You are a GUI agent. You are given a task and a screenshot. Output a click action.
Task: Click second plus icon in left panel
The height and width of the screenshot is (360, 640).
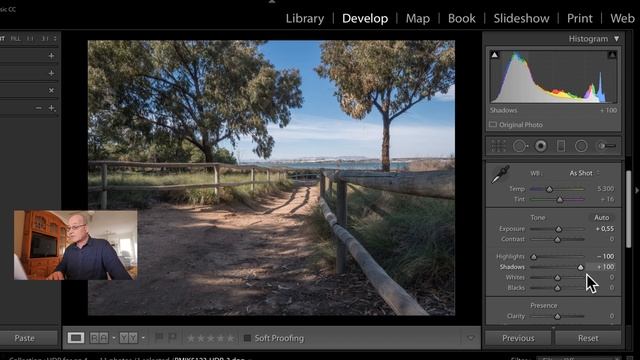tap(51, 73)
